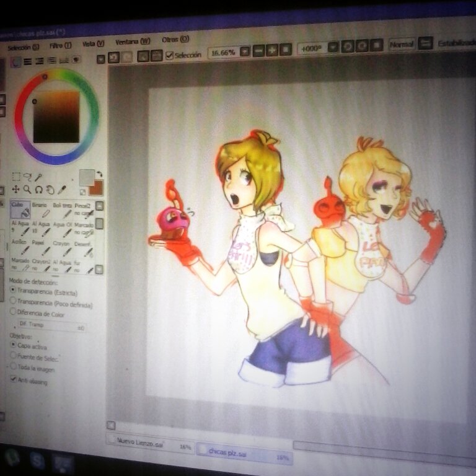476x476 pixels.
Task: Open the Vista (V) menu
Action: pyautogui.click(x=93, y=44)
